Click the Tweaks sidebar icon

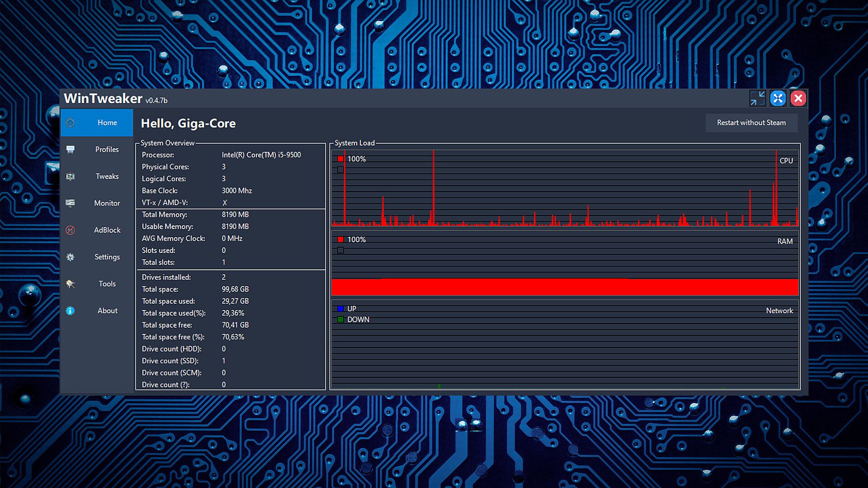click(x=71, y=176)
